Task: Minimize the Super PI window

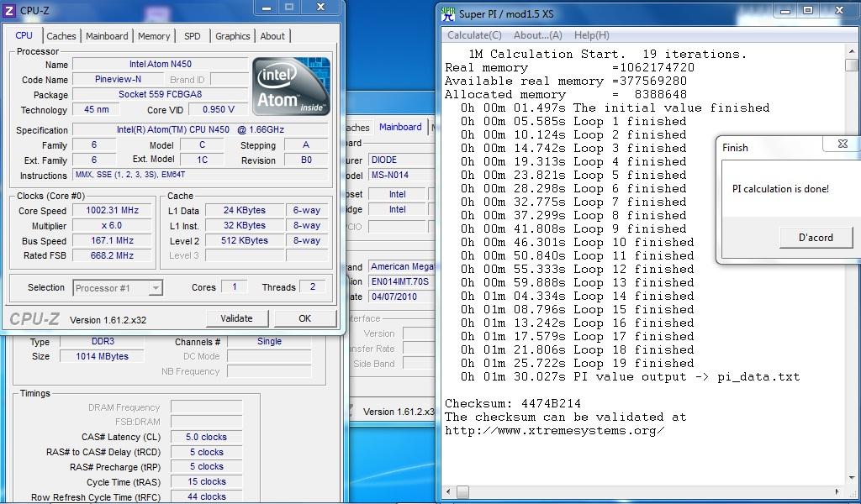Action: 786,10
